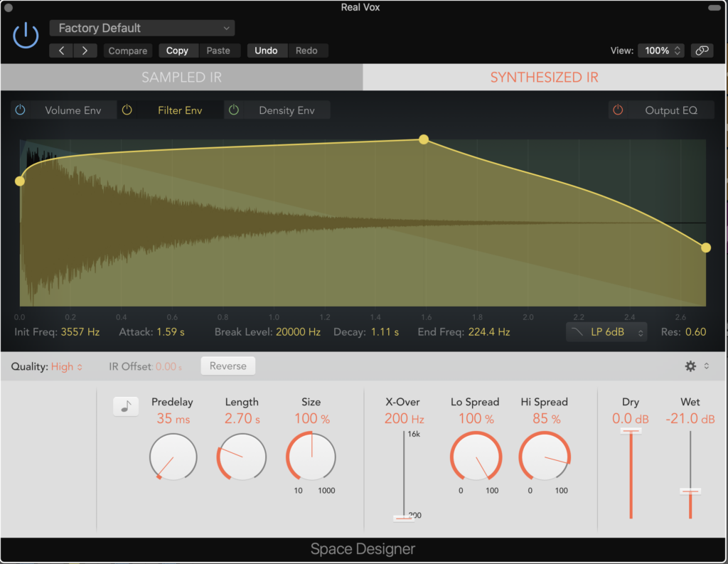Image resolution: width=728 pixels, height=564 pixels.
Task: Click the Dry 0.0 dB value
Action: pyautogui.click(x=631, y=419)
